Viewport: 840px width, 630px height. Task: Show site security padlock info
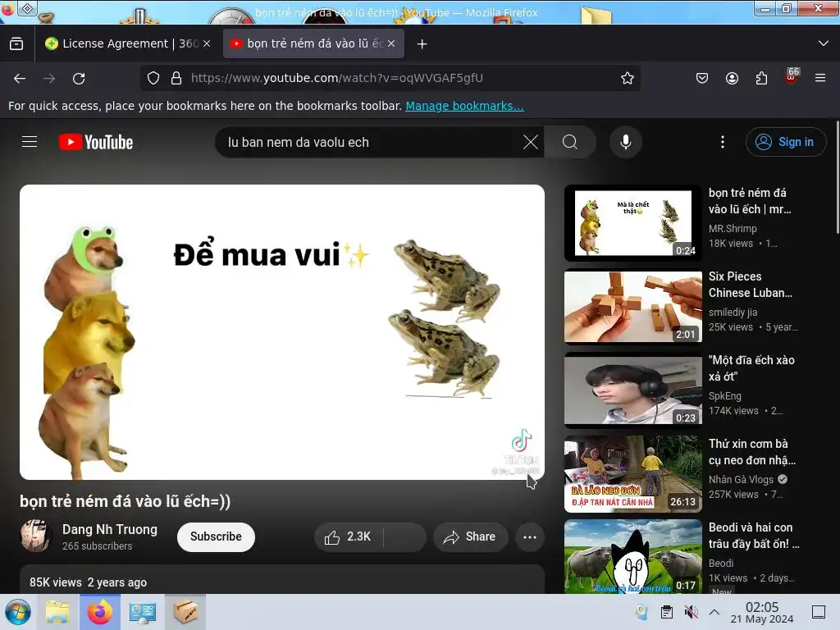(176, 78)
